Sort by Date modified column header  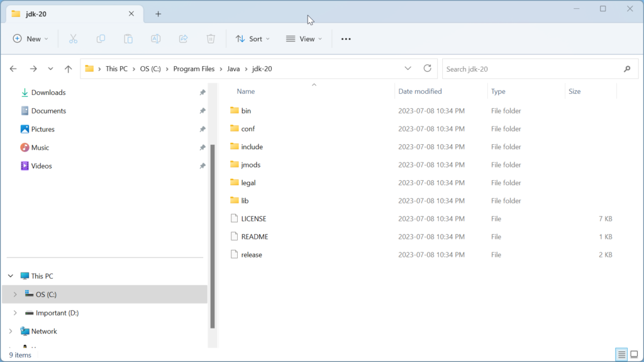(419, 91)
